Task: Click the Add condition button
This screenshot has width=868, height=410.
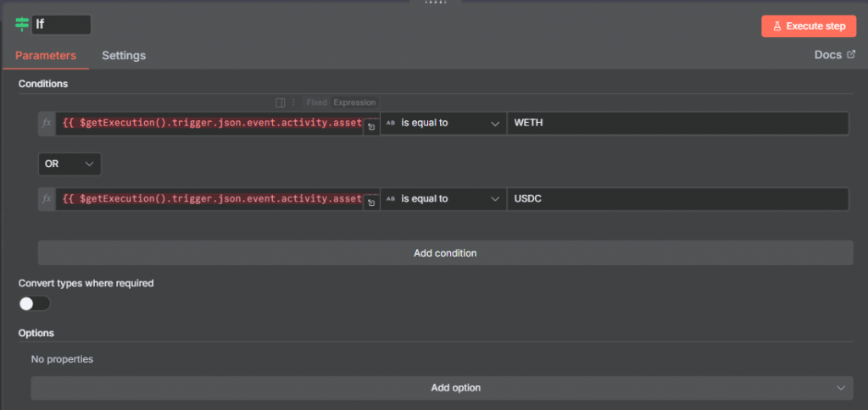Action: pyautogui.click(x=445, y=252)
